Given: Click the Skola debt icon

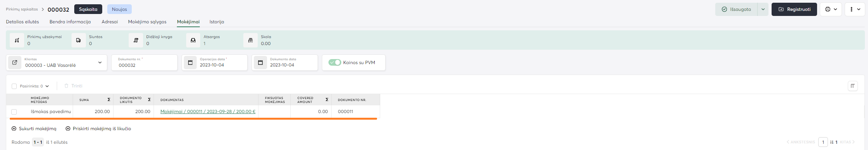Looking at the screenshot, I should (x=250, y=40).
